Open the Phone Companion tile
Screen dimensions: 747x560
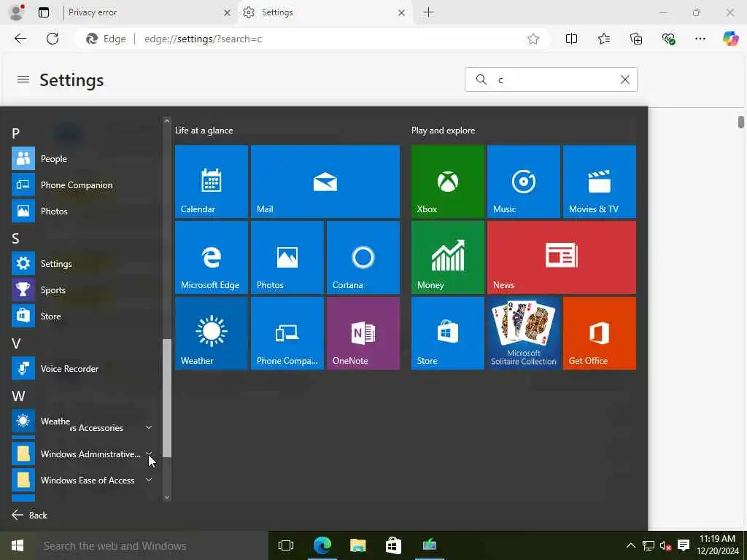pos(287,333)
